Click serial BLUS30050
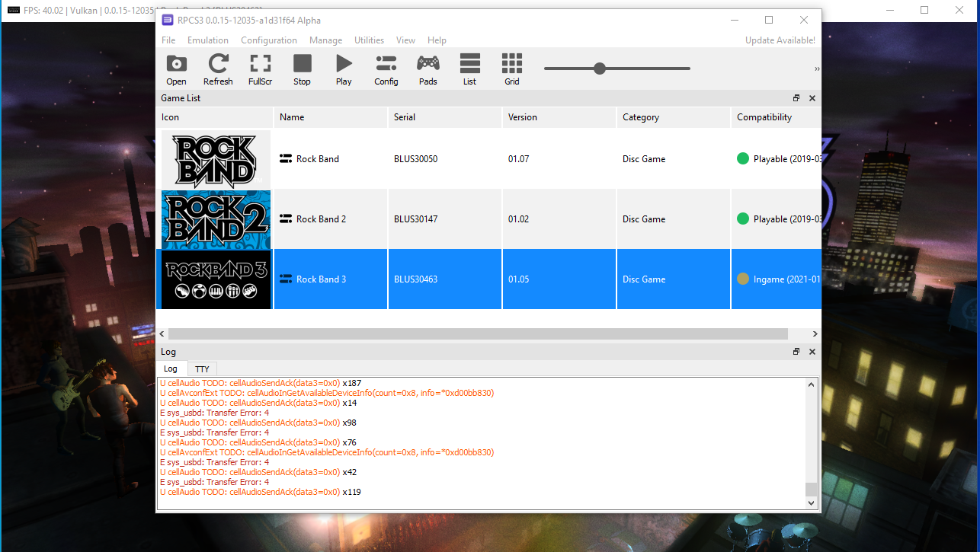This screenshot has width=980, height=552. click(x=415, y=159)
